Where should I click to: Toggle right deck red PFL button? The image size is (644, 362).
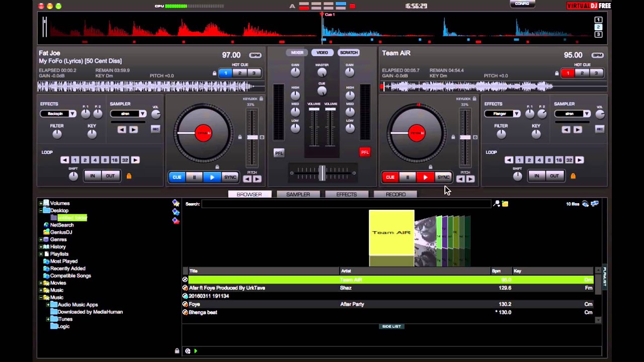click(x=365, y=152)
